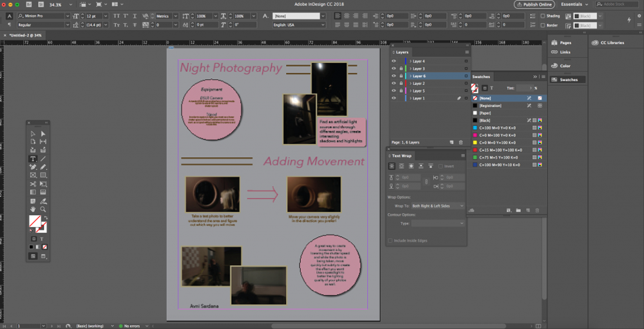Enable the Shading checkbox
This screenshot has height=329, width=644.
pos(543,16)
